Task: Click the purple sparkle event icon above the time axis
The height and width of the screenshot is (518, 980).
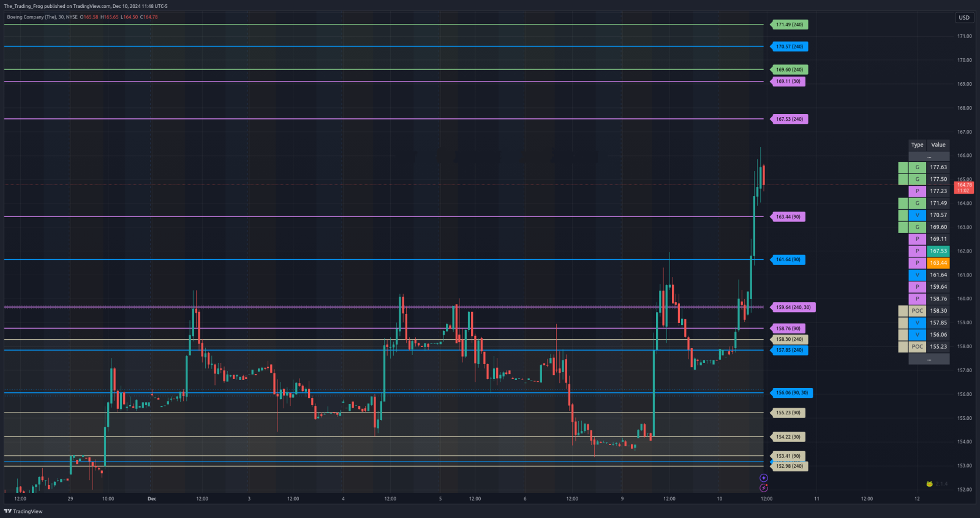Action: (763, 478)
